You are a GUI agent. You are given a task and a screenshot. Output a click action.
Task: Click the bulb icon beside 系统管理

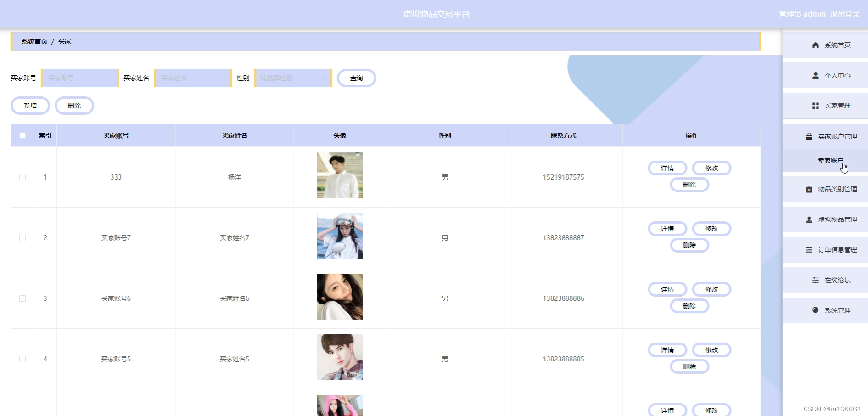coord(815,310)
